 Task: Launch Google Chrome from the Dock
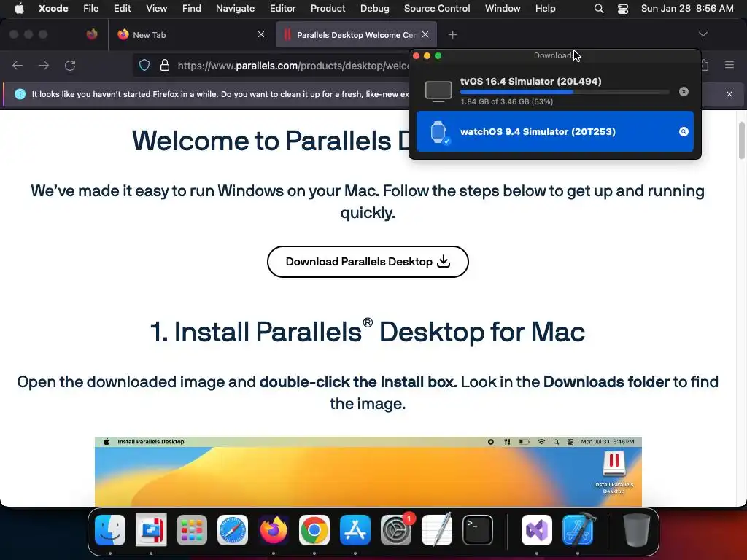(314, 530)
